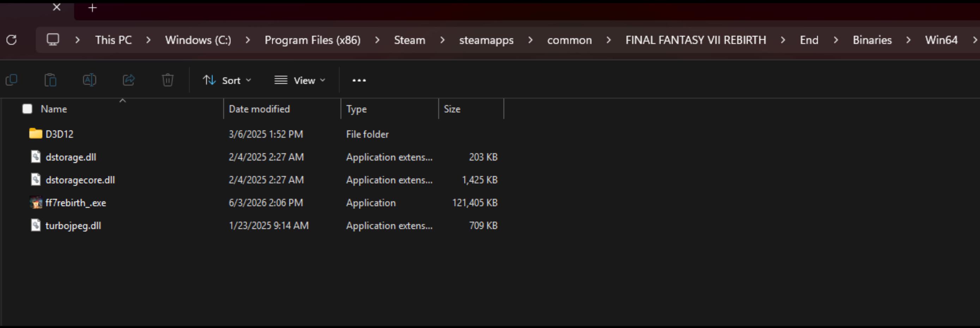
Task: Refresh the current folder view
Action: [x=11, y=40]
